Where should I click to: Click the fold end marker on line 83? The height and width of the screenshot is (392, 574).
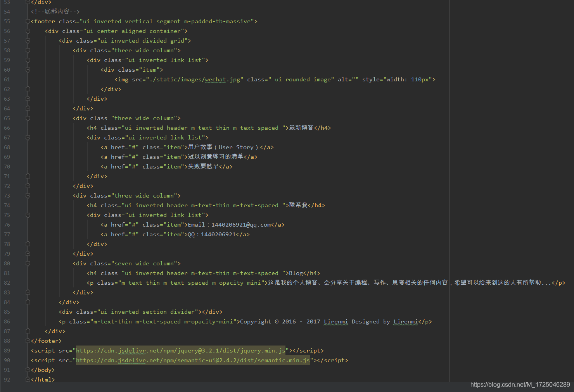28,292
